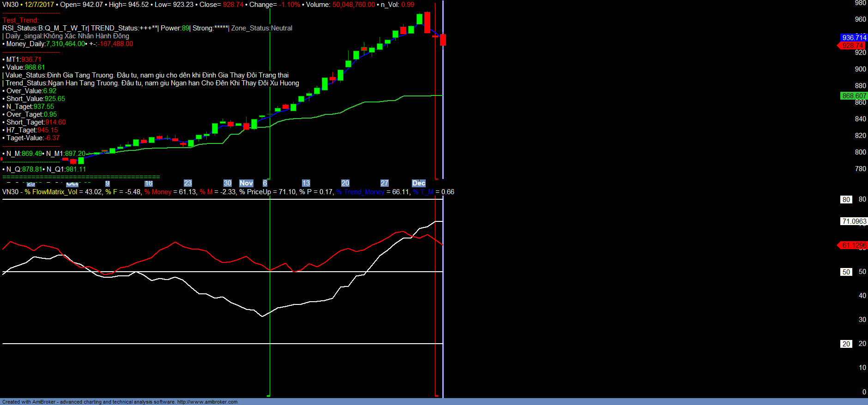Select the green 868.607 value label
The image size is (868, 405).
pos(854,96)
